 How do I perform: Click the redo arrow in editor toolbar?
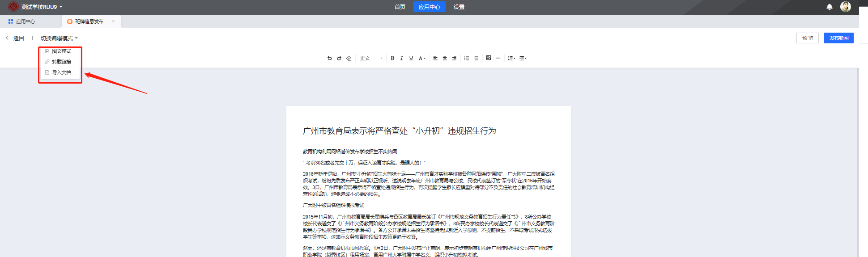tap(339, 58)
